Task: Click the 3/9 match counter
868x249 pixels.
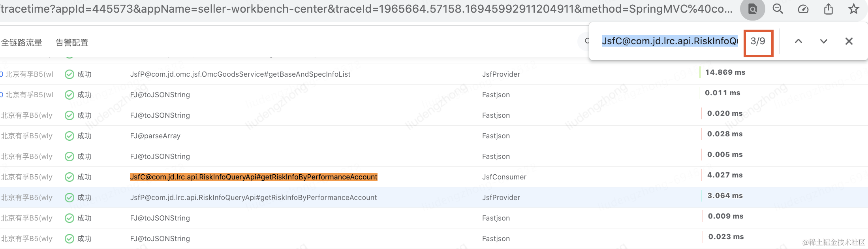Action: pyautogui.click(x=758, y=41)
